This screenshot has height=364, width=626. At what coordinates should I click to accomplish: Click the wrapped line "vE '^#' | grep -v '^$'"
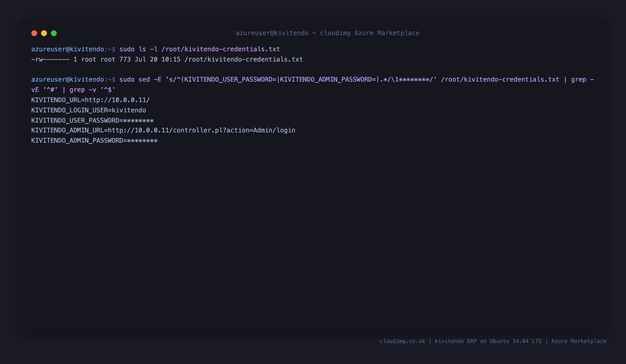73,90
